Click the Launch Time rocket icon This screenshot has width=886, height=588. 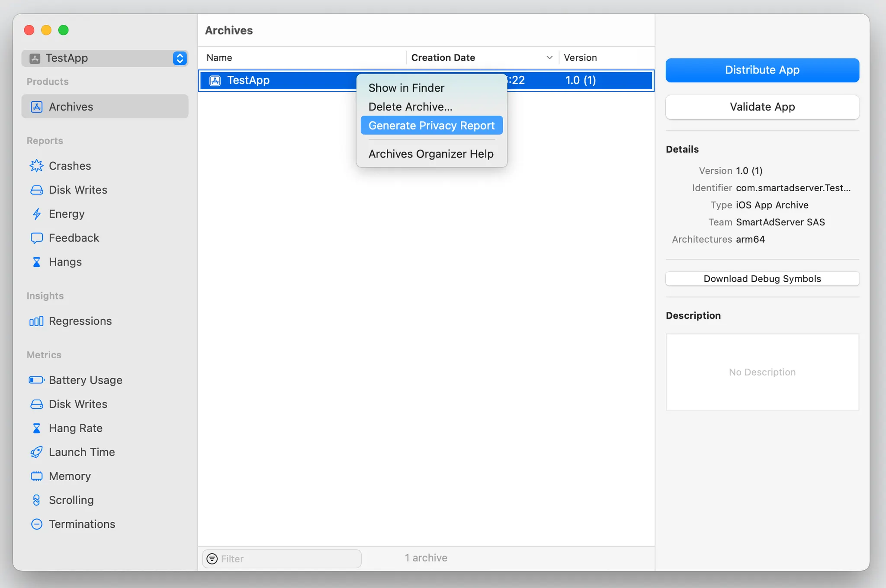click(x=36, y=452)
